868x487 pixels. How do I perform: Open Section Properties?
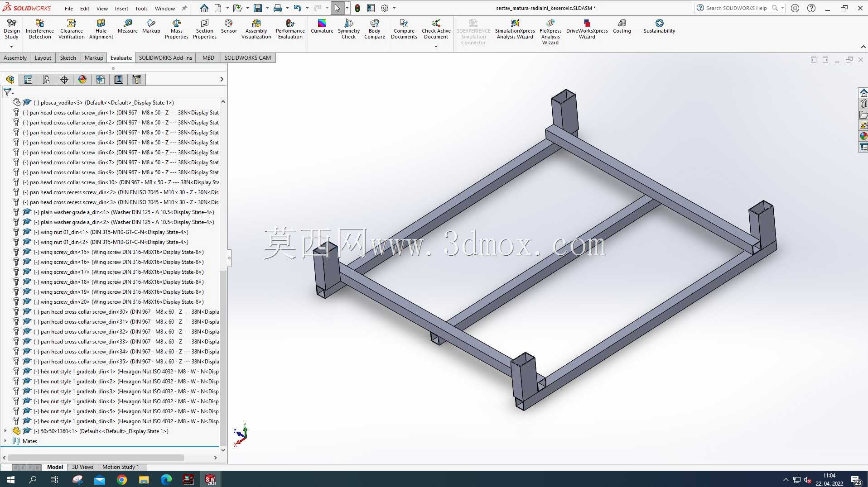pyautogui.click(x=205, y=29)
